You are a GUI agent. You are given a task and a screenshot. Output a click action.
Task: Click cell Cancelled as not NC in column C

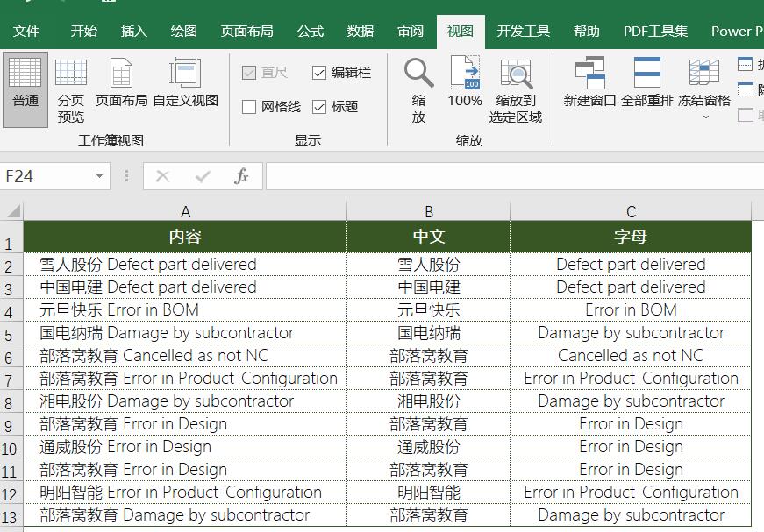tap(631, 355)
